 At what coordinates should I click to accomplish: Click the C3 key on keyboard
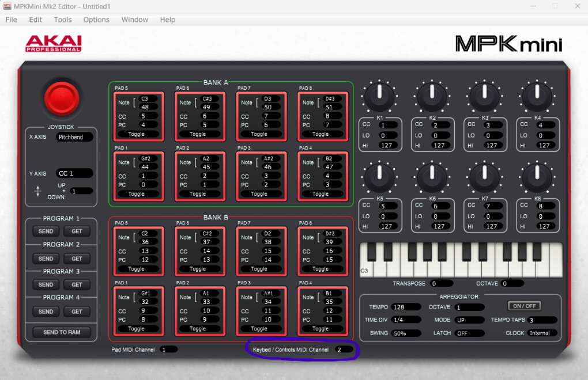tap(365, 267)
